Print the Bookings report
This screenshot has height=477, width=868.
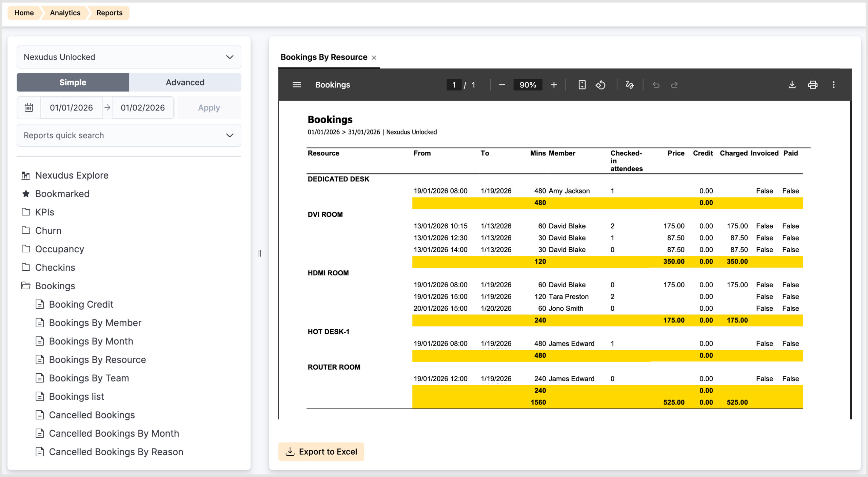point(813,85)
